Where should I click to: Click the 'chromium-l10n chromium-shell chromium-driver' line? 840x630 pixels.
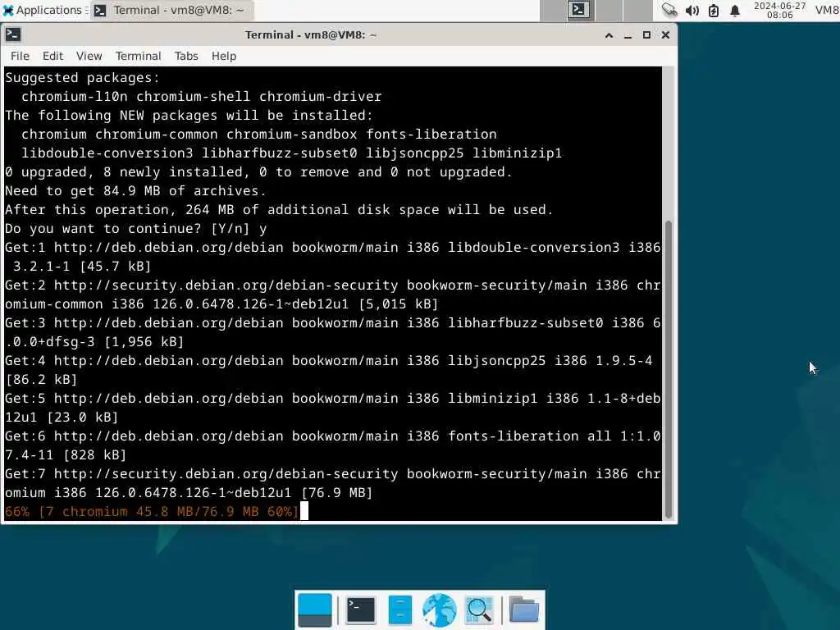pyautogui.click(x=202, y=97)
